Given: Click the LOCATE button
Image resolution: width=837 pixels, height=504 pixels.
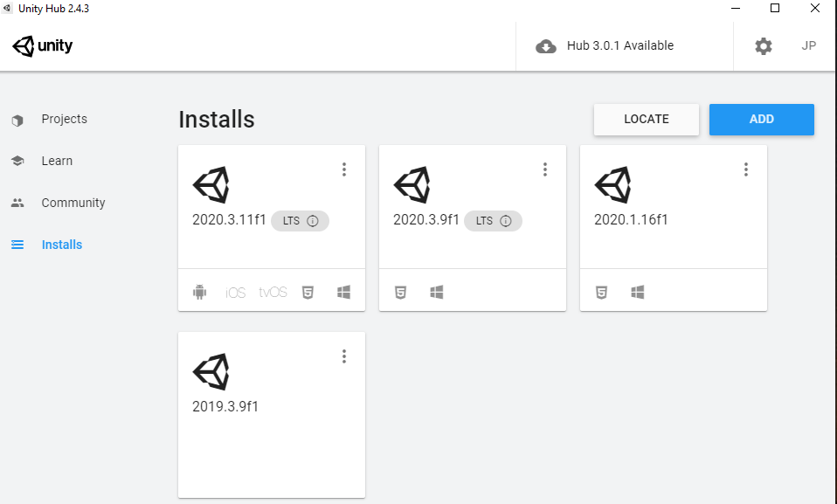Looking at the screenshot, I should point(646,120).
